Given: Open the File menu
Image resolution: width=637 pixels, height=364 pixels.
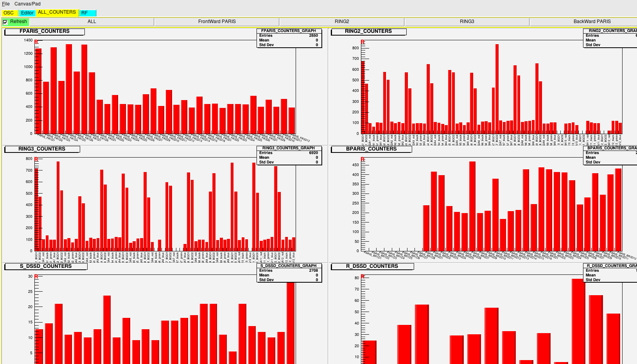Looking at the screenshot, I should (6, 4).
